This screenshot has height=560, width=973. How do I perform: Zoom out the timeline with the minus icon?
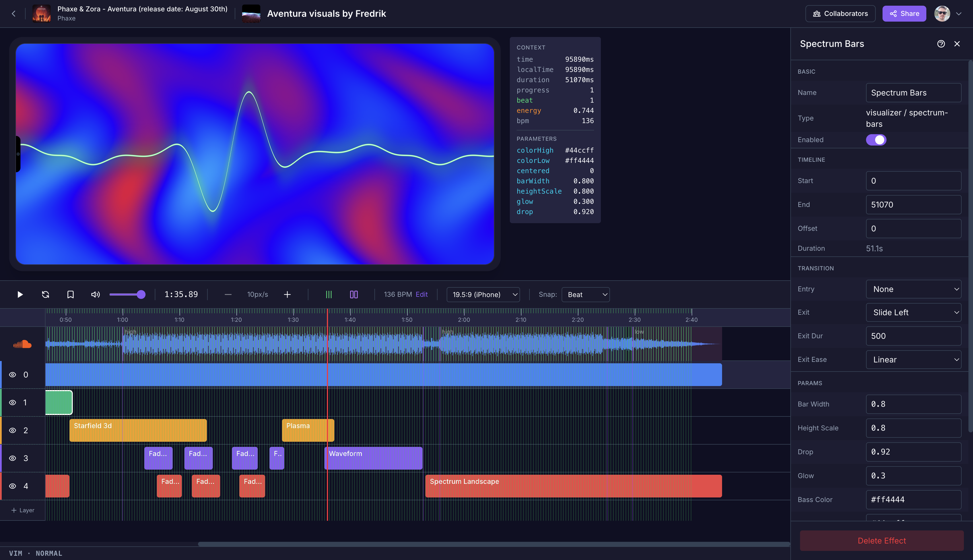[x=228, y=294]
